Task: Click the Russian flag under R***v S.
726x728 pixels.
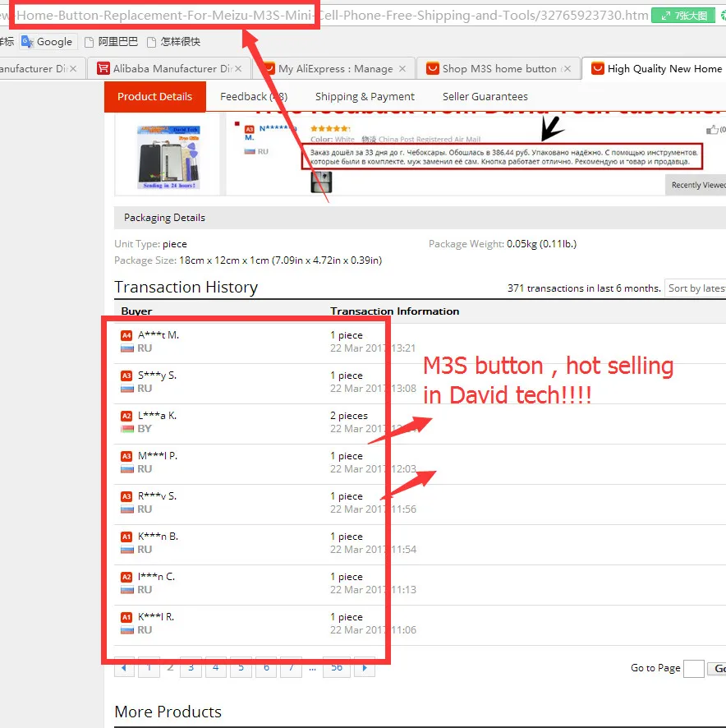Action: [x=127, y=509]
